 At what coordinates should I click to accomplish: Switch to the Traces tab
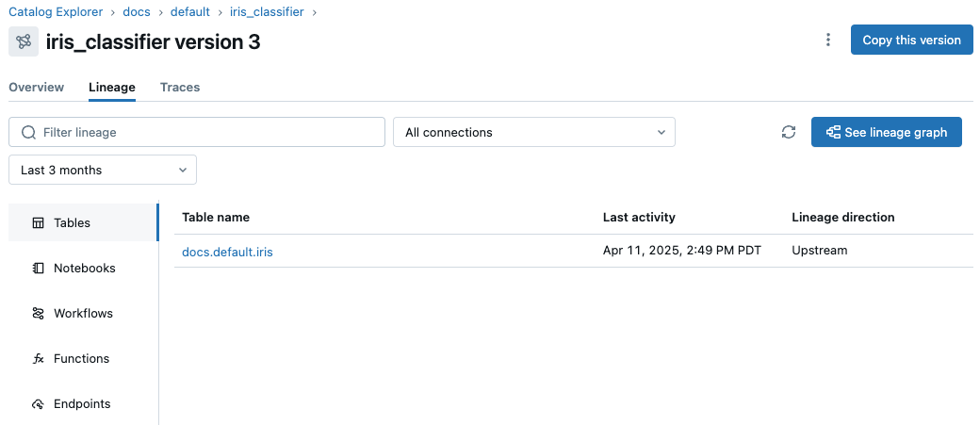coord(180,88)
